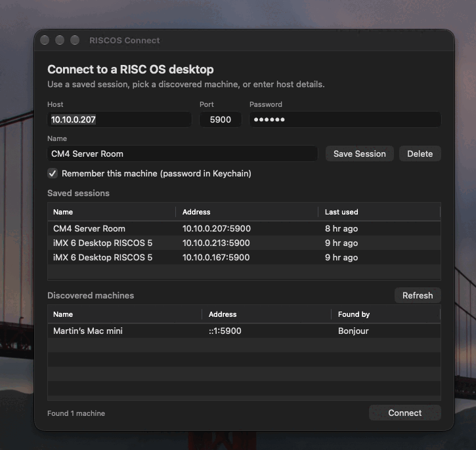Click the Refresh discovered machines button

pyautogui.click(x=418, y=295)
